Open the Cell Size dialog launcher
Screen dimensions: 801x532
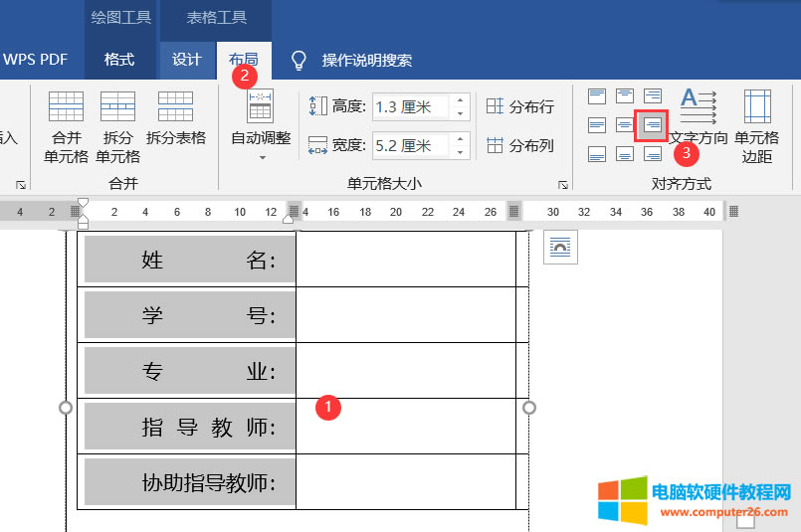click(562, 185)
